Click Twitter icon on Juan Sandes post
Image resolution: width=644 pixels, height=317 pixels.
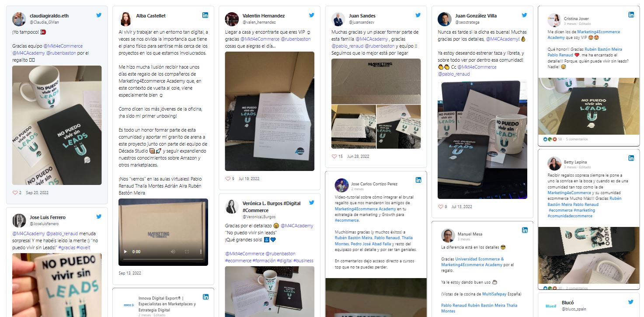point(418,15)
